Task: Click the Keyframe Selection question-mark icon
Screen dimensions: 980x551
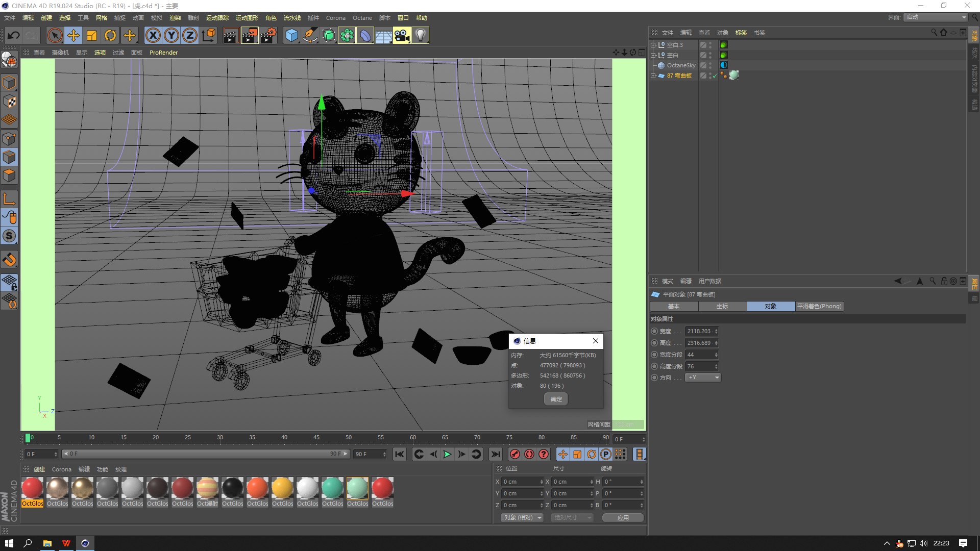Action: tap(544, 454)
